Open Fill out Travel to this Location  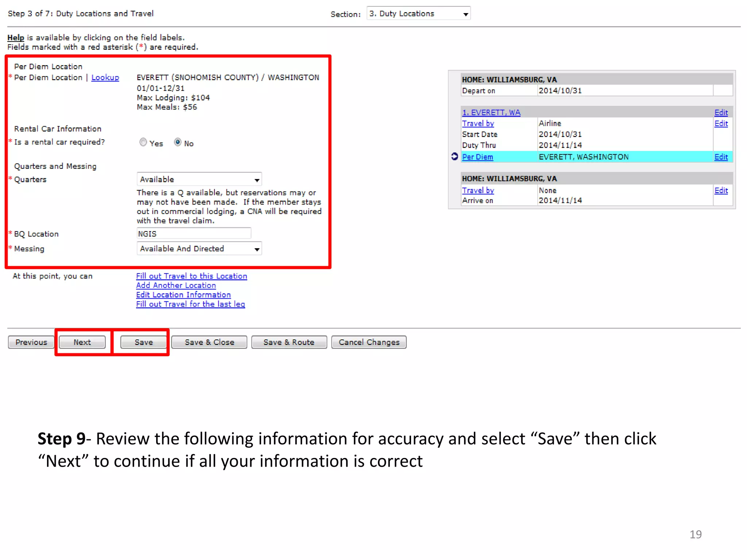[191, 276]
